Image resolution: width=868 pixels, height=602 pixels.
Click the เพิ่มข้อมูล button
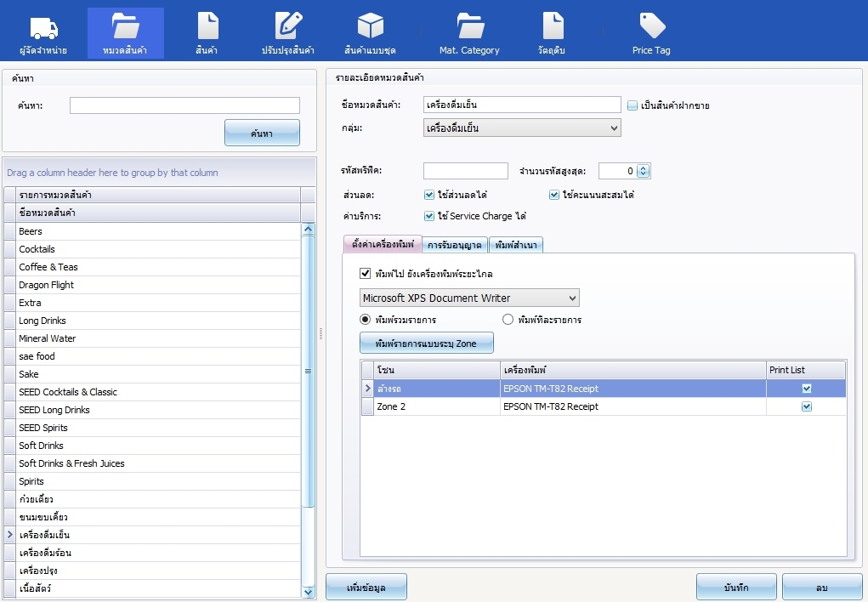tap(366, 588)
